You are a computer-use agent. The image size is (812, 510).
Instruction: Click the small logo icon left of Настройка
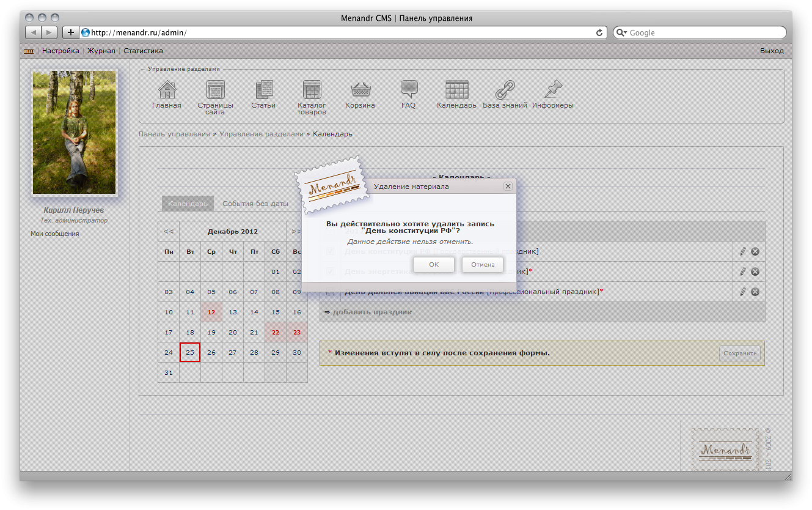29,51
